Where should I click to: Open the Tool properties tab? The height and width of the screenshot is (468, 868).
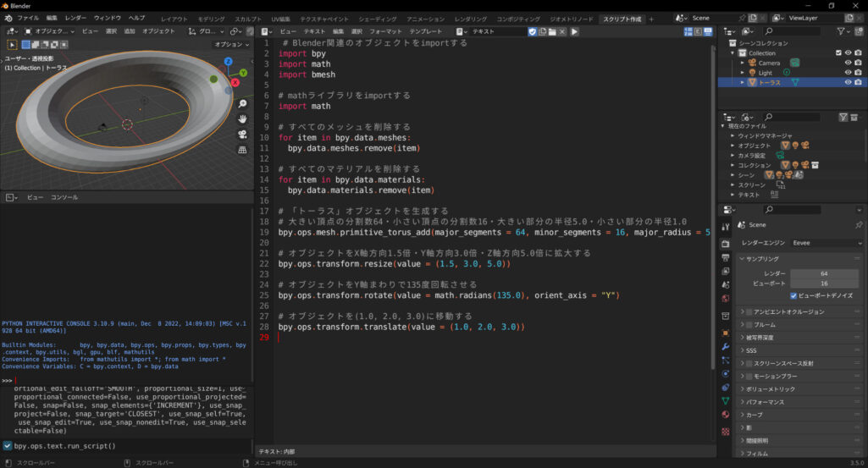[725, 226]
